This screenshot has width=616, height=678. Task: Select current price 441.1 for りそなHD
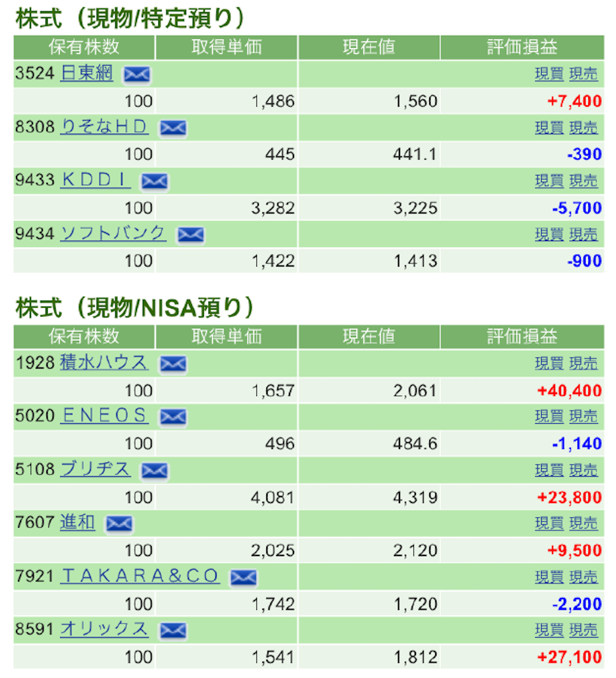(x=415, y=154)
